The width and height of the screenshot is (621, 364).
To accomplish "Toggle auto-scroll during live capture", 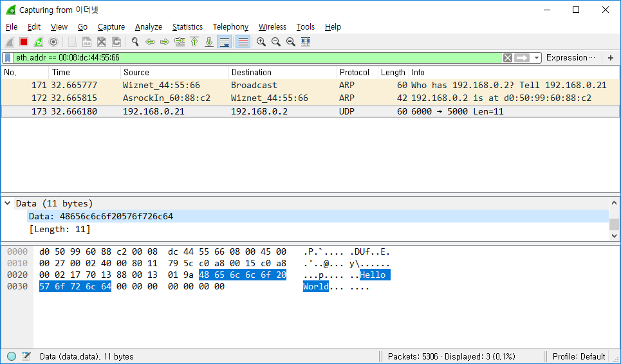I will pos(225,42).
